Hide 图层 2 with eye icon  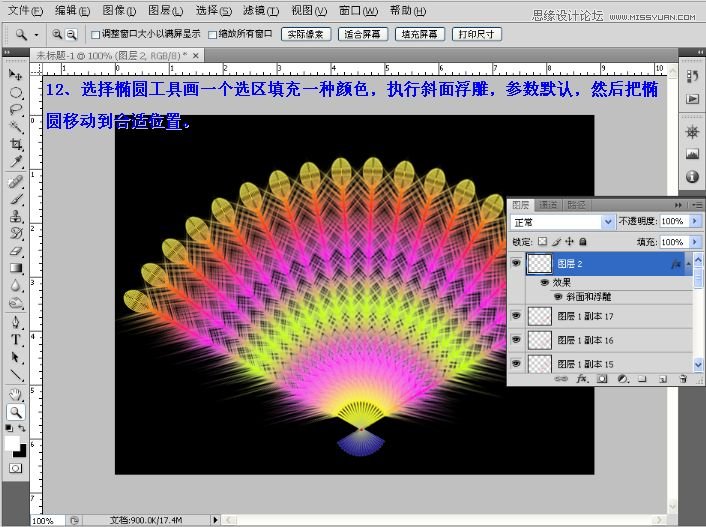click(x=516, y=263)
